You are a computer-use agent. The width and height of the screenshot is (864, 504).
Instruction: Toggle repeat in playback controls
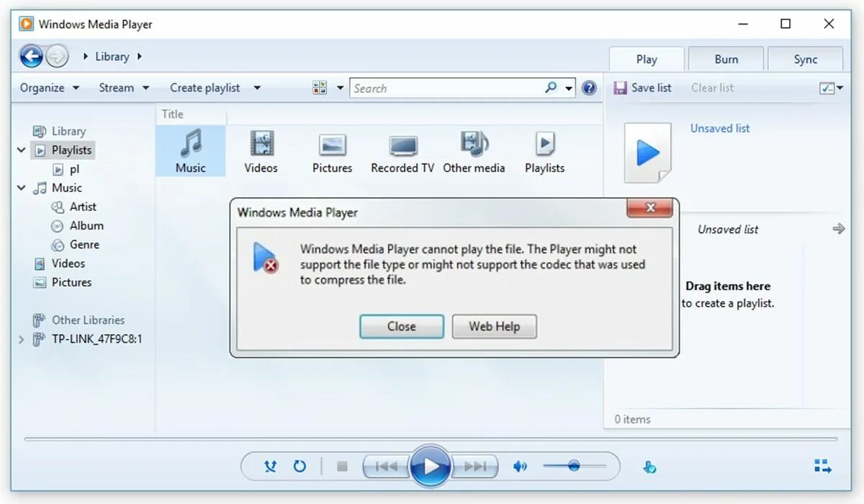(x=300, y=467)
